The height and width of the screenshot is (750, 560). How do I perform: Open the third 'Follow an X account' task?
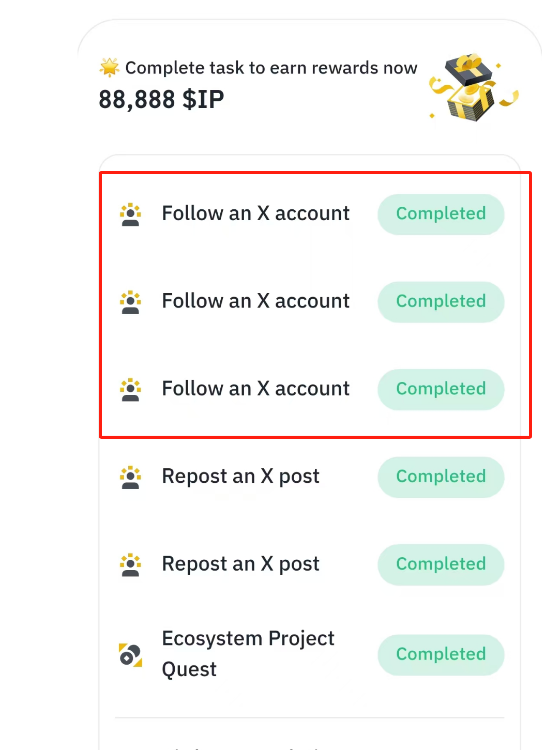coord(255,389)
